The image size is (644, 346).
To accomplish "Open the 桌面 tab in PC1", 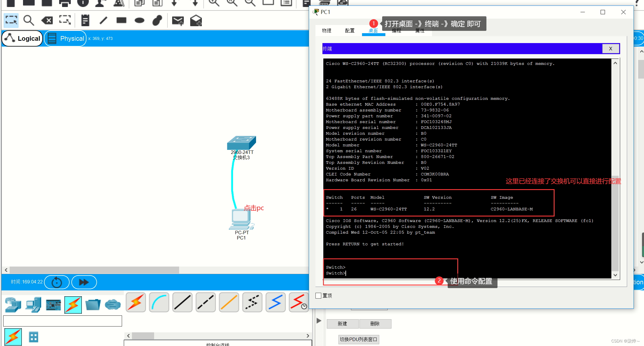I will click(x=373, y=31).
